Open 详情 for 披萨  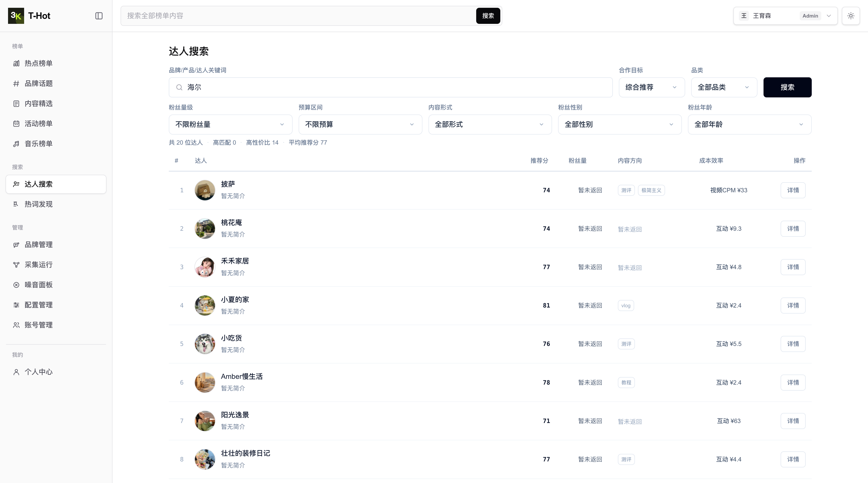[793, 190]
